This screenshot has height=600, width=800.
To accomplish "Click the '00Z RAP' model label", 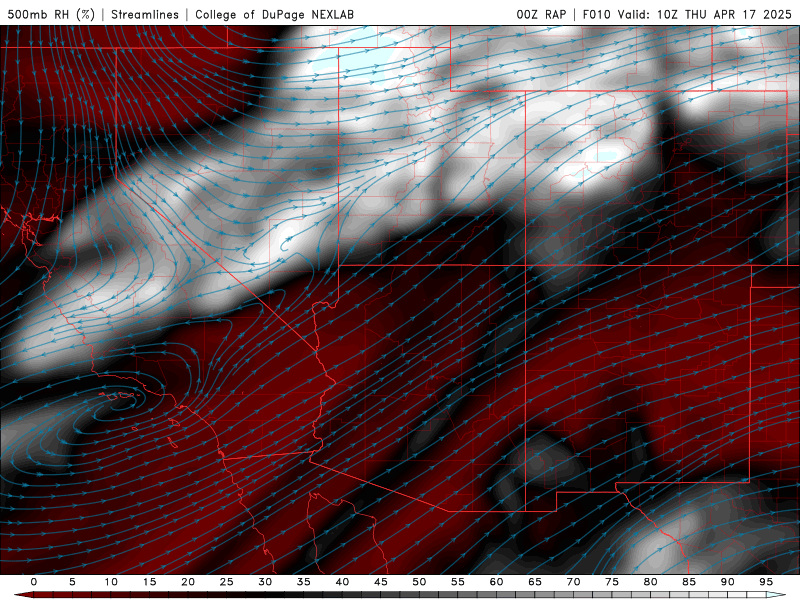I will [x=541, y=14].
